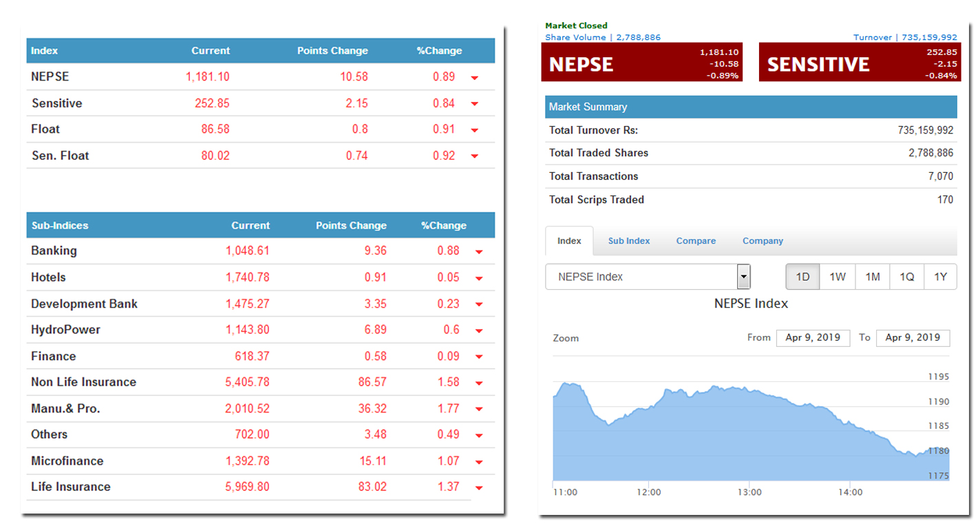Click the red down arrow in Float row
This screenshot has width=980, height=528.
(474, 130)
